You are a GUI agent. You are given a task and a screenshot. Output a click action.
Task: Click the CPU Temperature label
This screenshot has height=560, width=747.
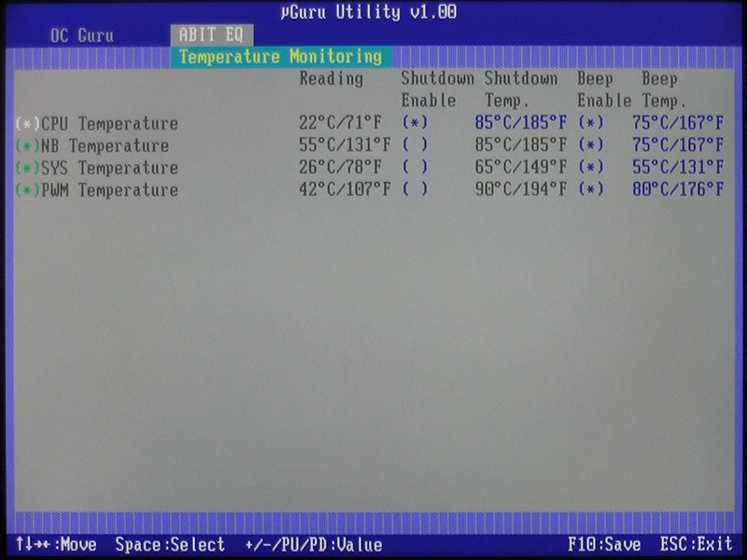point(109,124)
